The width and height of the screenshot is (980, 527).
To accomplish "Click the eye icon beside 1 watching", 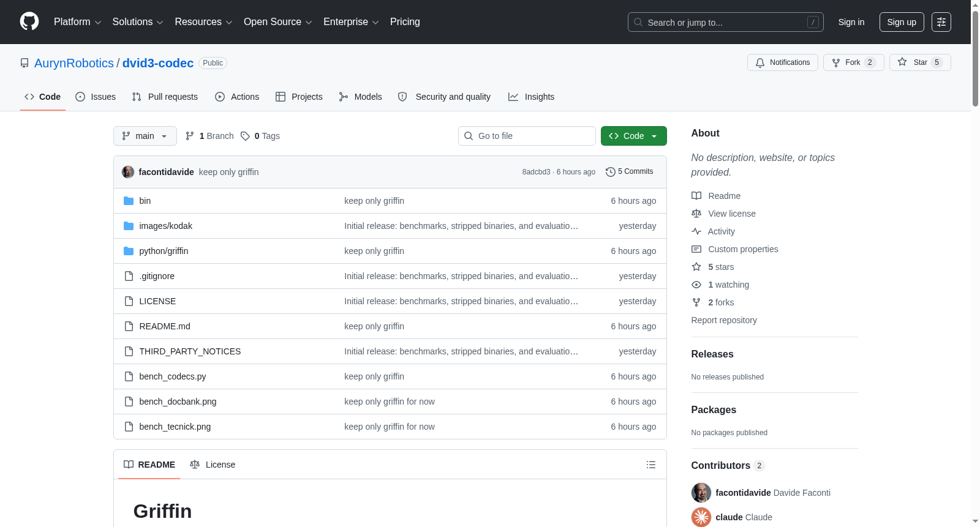I will (696, 285).
